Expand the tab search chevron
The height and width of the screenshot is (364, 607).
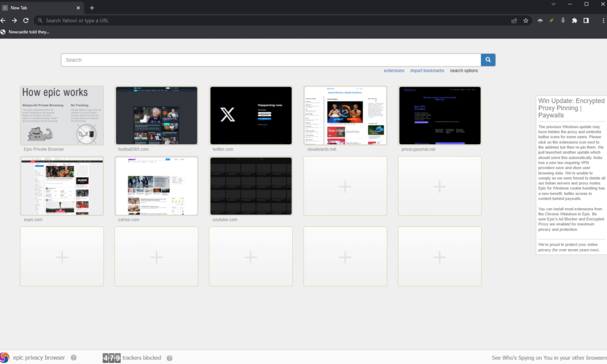click(553, 4)
